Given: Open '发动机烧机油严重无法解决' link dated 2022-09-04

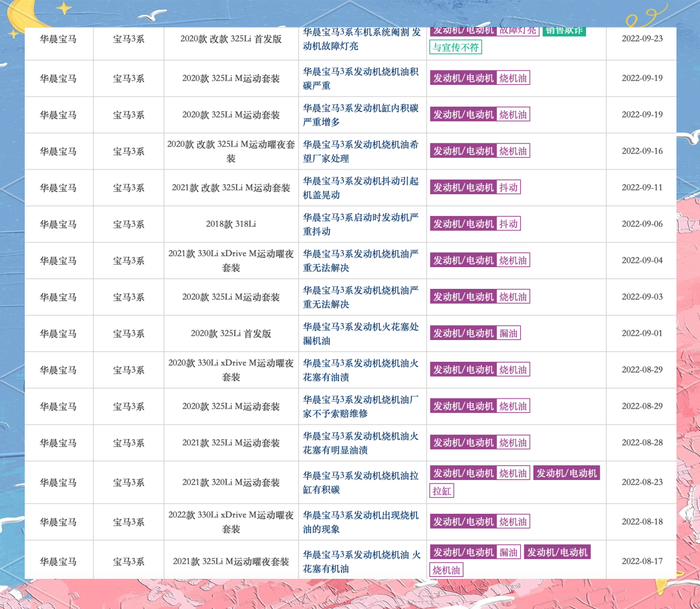Looking at the screenshot, I should (361, 260).
